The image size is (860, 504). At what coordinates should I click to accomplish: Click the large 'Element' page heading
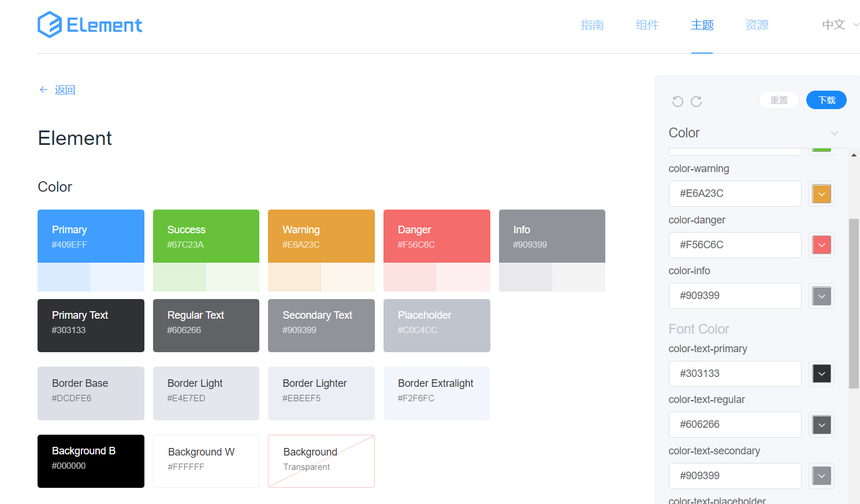point(75,138)
